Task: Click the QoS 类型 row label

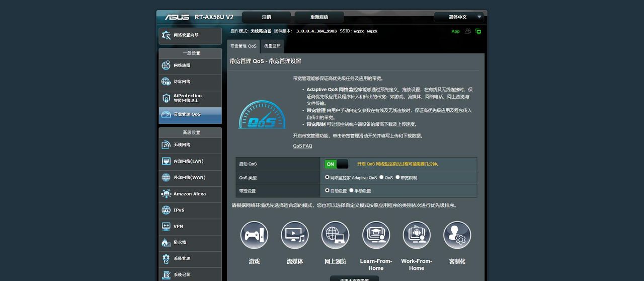Action: click(x=248, y=178)
